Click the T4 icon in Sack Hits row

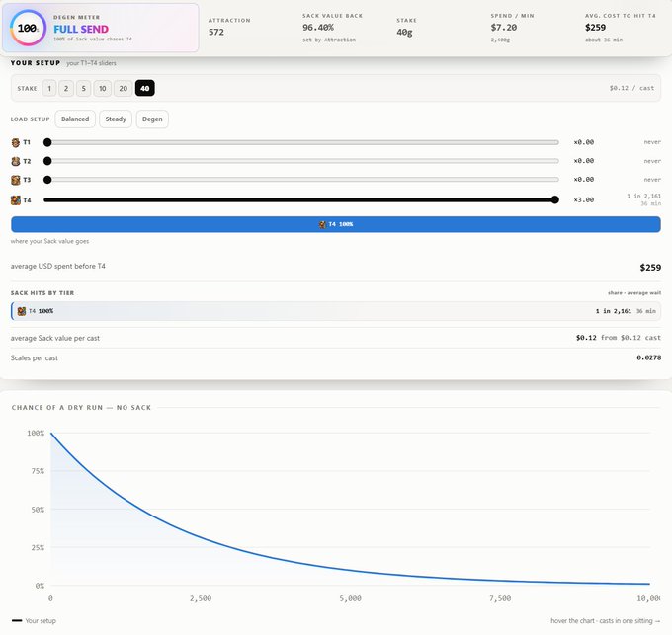pyautogui.click(x=22, y=311)
